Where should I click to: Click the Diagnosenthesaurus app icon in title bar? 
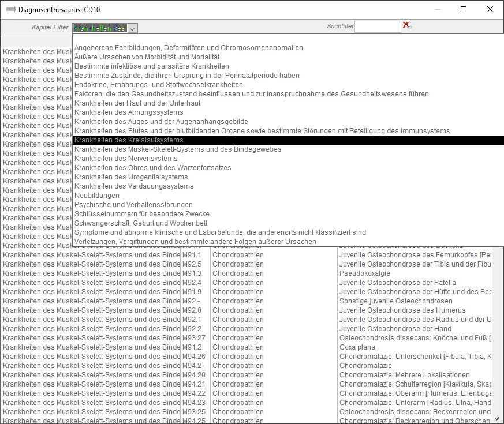pyautogui.click(x=10, y=9)
